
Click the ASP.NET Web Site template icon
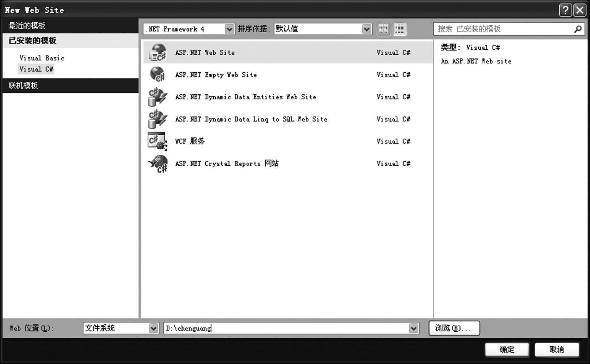coord(158,52)
